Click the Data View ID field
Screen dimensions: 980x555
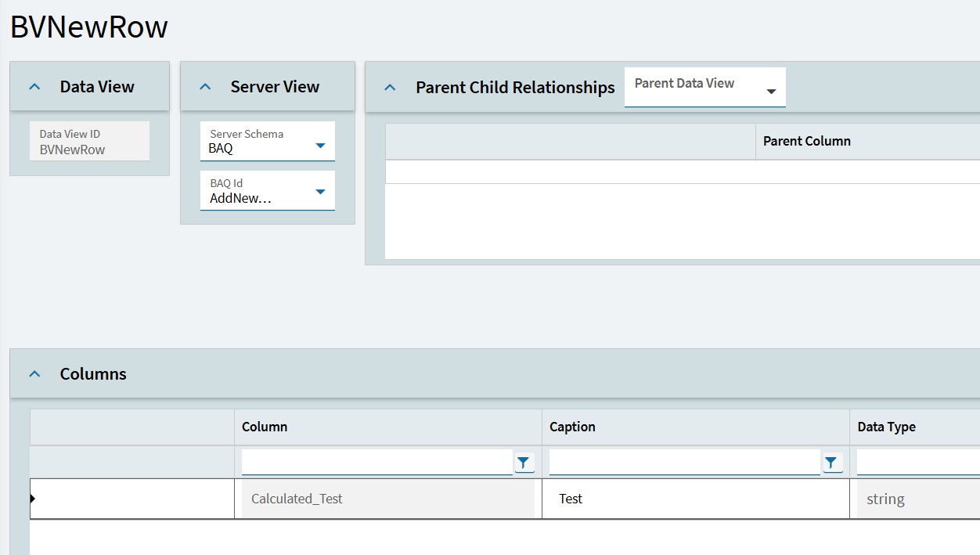coord(89,142)
